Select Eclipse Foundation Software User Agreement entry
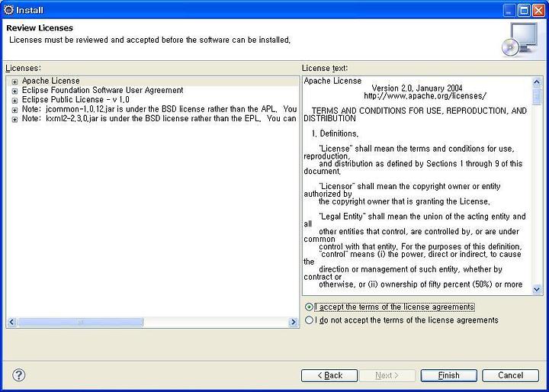549x392 pixels. click(x=103, y=91)
